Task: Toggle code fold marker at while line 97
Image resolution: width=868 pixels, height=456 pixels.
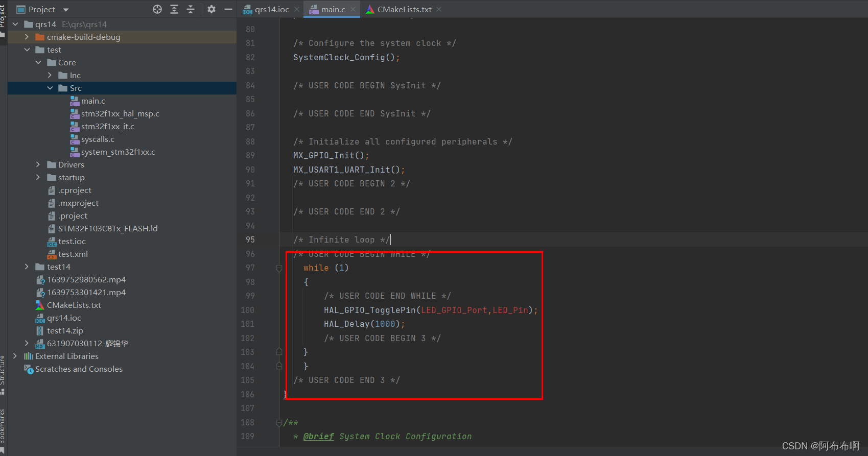Action: point(279,268)
